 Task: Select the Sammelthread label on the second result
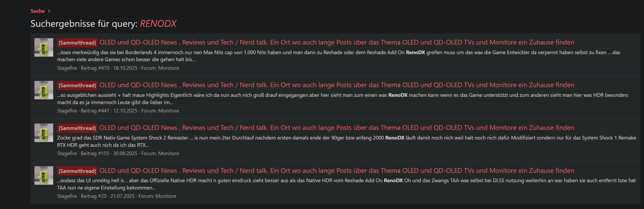pyautogui.click(x=77, y=85)
